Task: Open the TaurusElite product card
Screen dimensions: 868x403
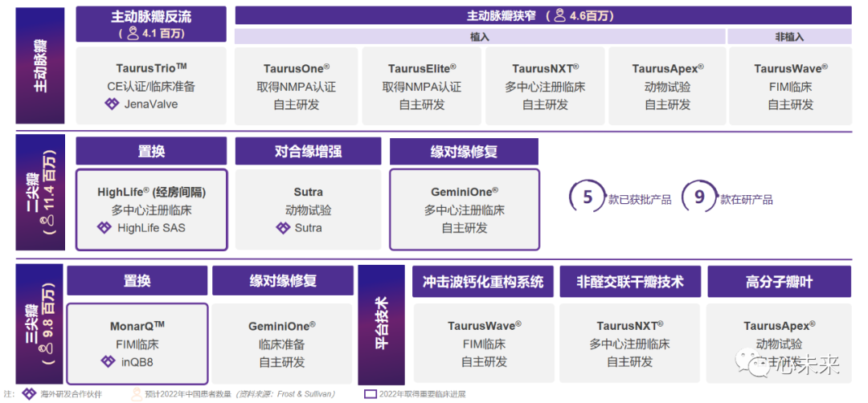Action: pos(422,86)
